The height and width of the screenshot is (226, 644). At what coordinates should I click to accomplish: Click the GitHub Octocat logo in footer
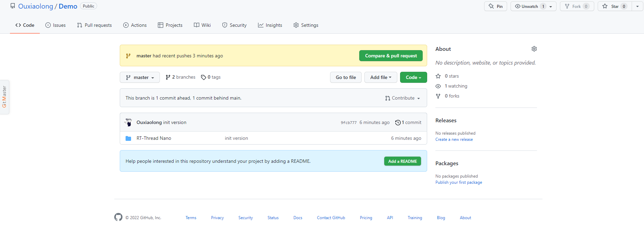[118, 217]
